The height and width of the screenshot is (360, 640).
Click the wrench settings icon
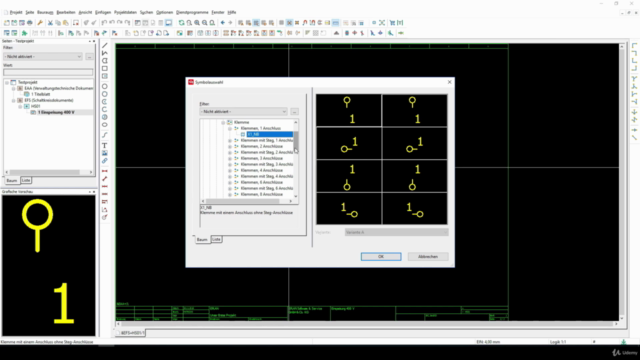40,23
